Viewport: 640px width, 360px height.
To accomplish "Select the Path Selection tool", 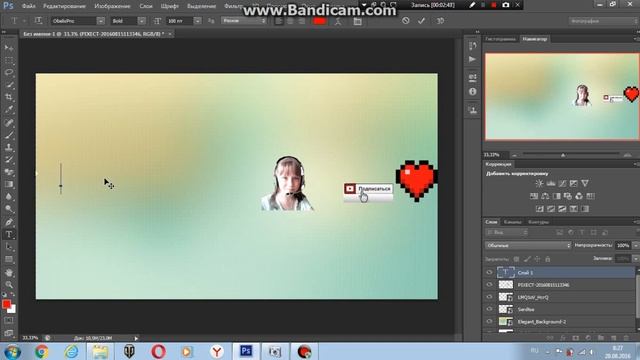I will point(9,247).
